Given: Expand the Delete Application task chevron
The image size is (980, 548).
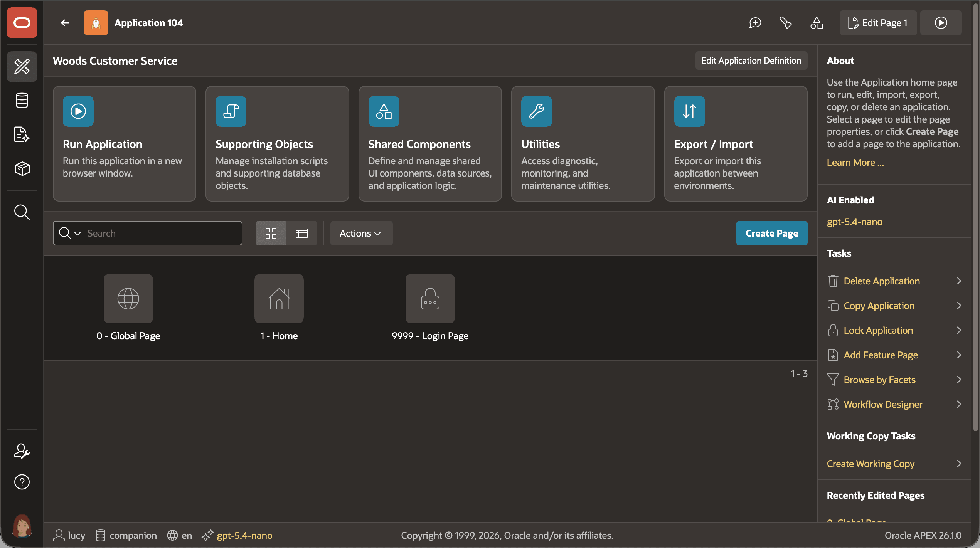Looking at the screenshot, I should [x=959, y=281].
